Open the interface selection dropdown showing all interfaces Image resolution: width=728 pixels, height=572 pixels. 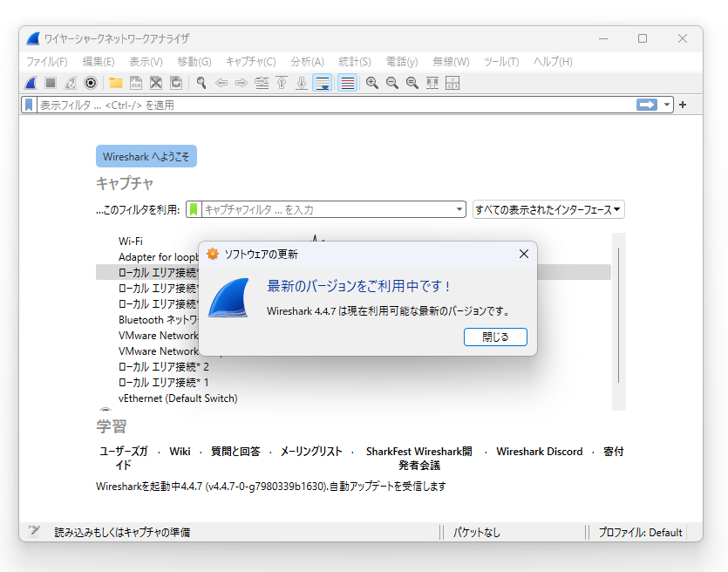point(548,209)
